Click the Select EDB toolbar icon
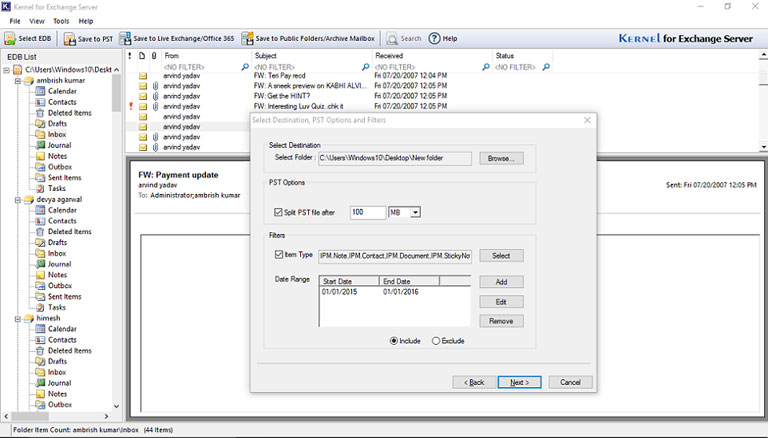Viewport: 768px width, 438px height. coord(10,38)
